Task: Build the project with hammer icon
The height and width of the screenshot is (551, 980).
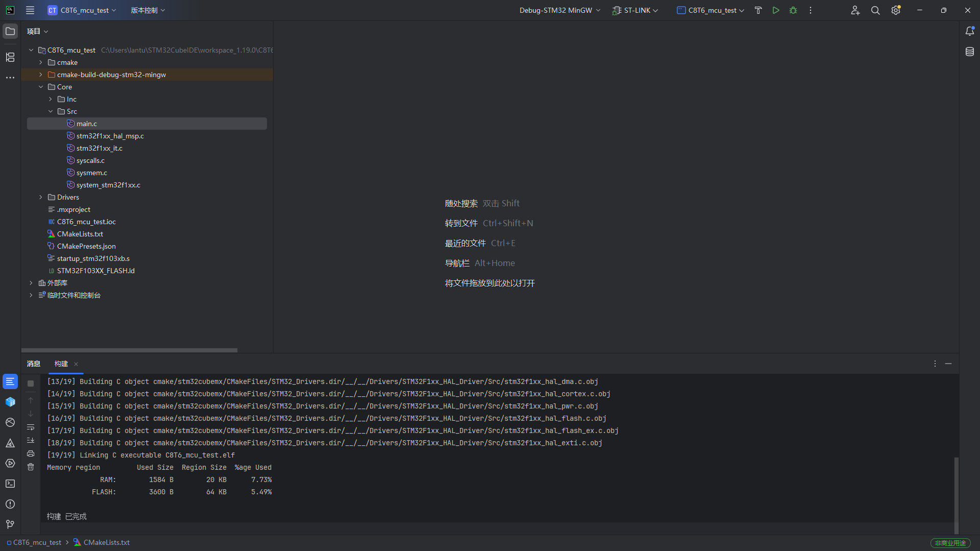Action: pyautogui.click(x=758, y=10)
